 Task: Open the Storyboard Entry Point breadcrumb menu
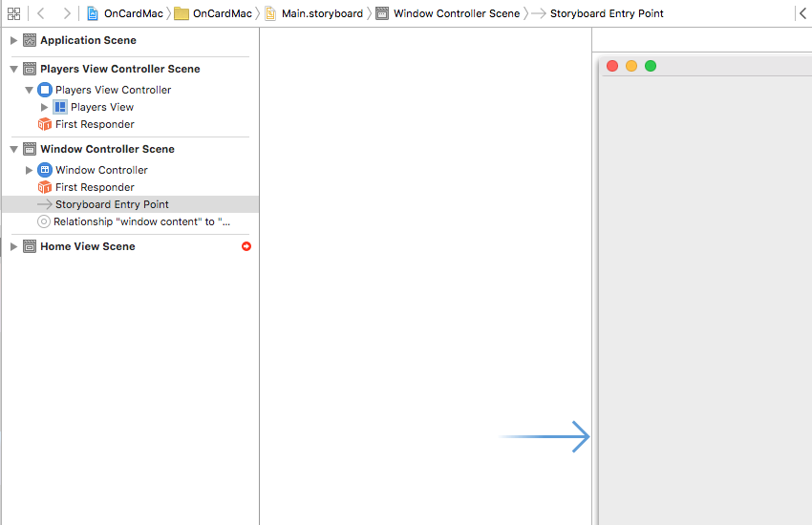tap(607, 13)
